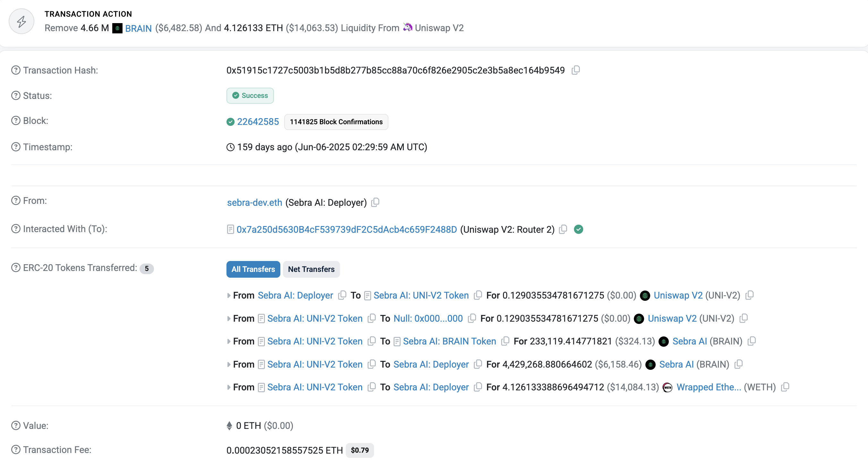Copy the transaction hash to clipboard
The height and width of the screenshot is (461, 868).
click(575, 70)
